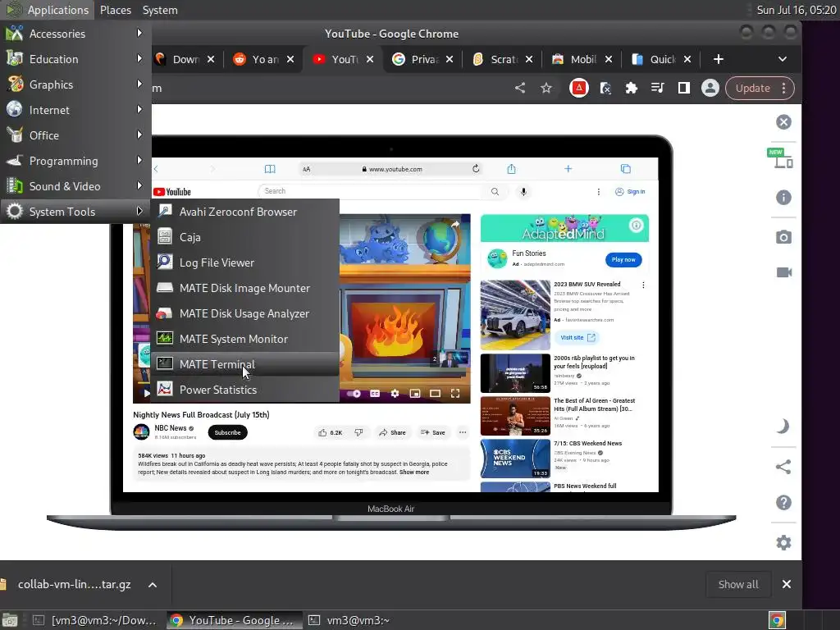Viewport: 840px width, 630px height.
Task: Open settings gear in right sidebar
Action: point(783,543)
